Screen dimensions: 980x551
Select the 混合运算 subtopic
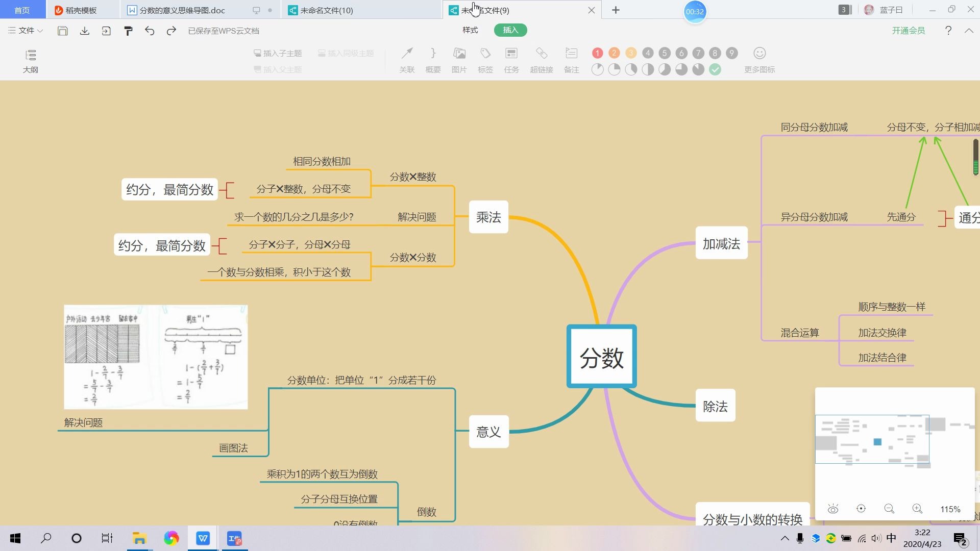click(799, 333)
